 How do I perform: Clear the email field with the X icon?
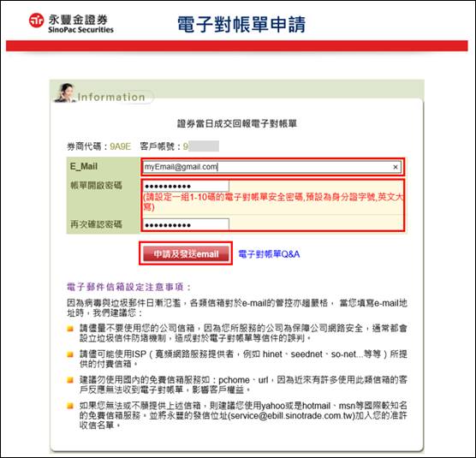pyautogui.click(x=396, y=167)
